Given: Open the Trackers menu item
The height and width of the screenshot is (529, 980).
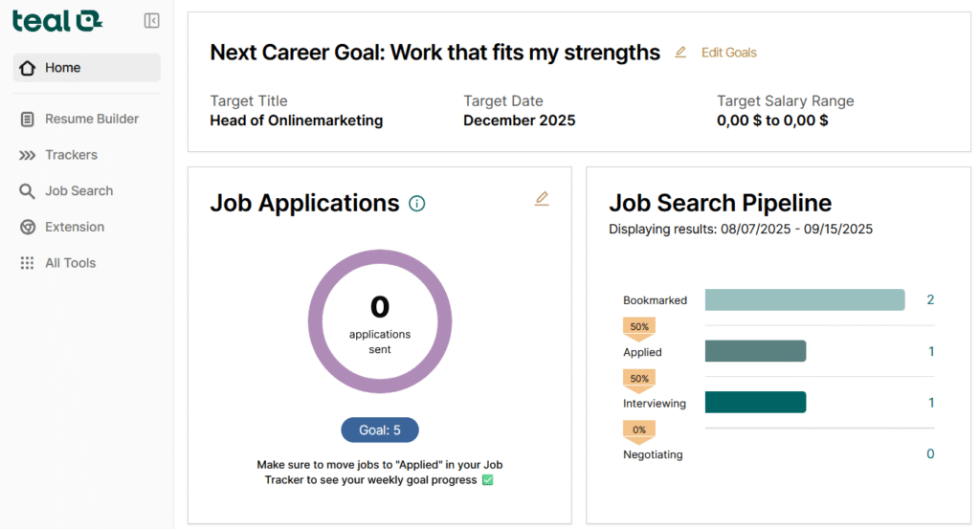Looking at the screenshot, I should point(71,155).
